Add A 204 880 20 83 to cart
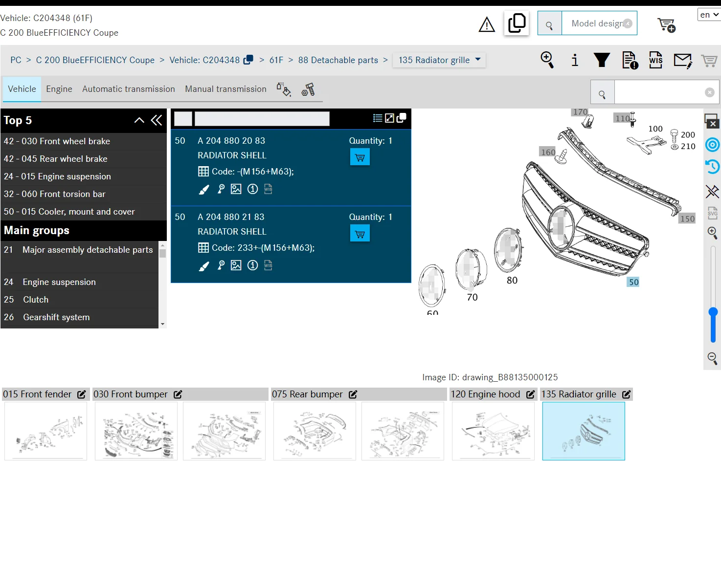The width and height of the screenshot is (721, 588). click(360, 157)
